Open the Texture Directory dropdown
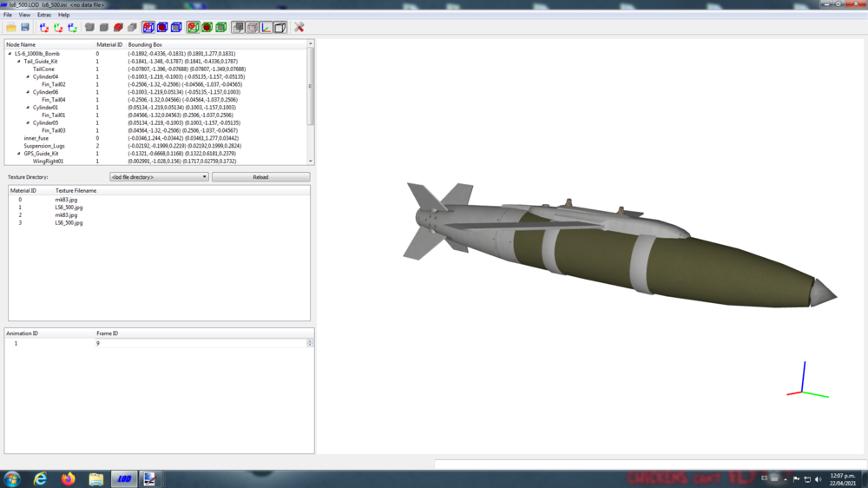Viewport: 868px width, 488px height. [159, 176]
